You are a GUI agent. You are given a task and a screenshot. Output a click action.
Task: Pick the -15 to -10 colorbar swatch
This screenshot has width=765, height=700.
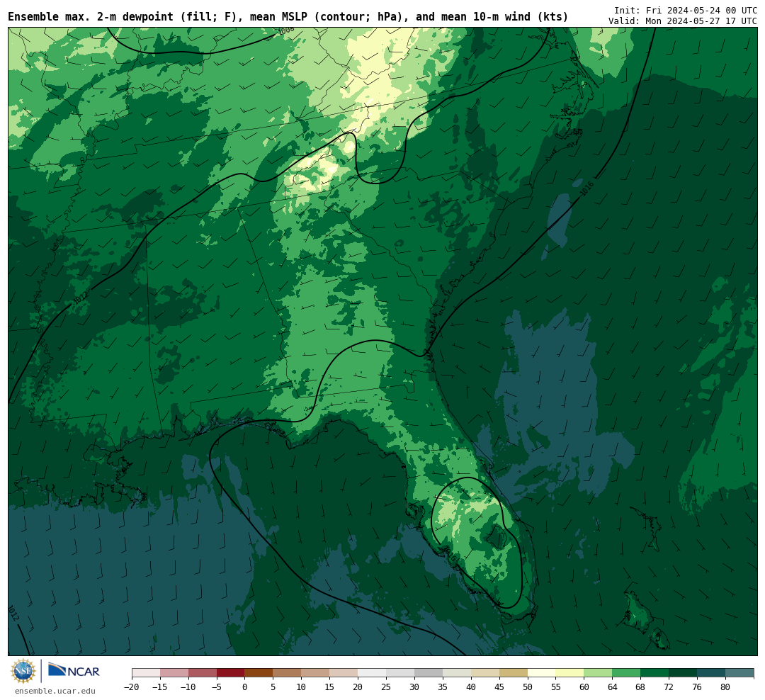pyautogui.click(x=174, y=673)
